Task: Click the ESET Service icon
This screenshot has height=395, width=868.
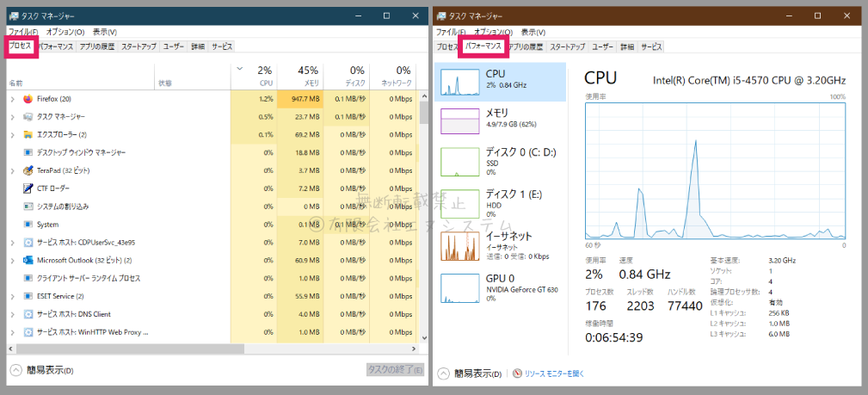Action: pos(28,296)
